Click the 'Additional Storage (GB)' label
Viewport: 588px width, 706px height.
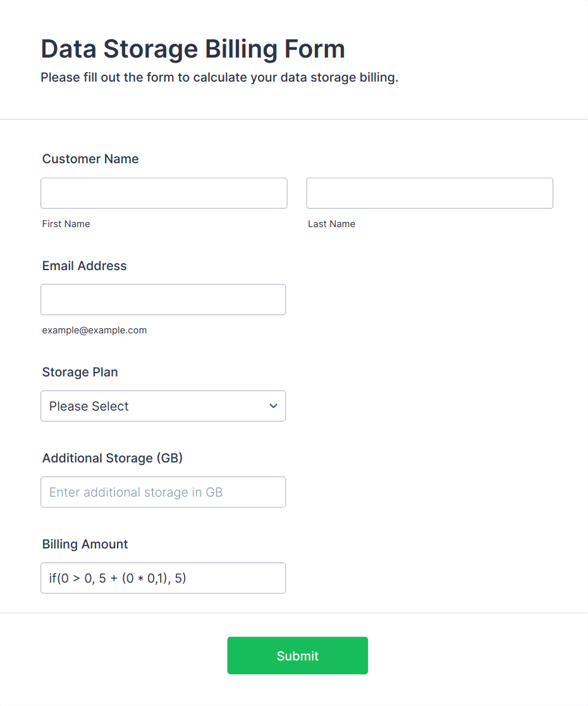[113, 458]
